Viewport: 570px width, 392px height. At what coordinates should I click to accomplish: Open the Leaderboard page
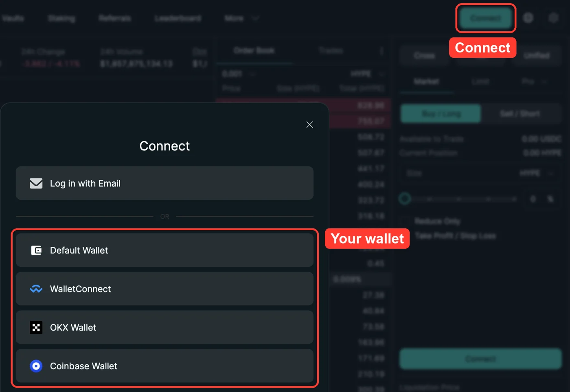point(178,18)
